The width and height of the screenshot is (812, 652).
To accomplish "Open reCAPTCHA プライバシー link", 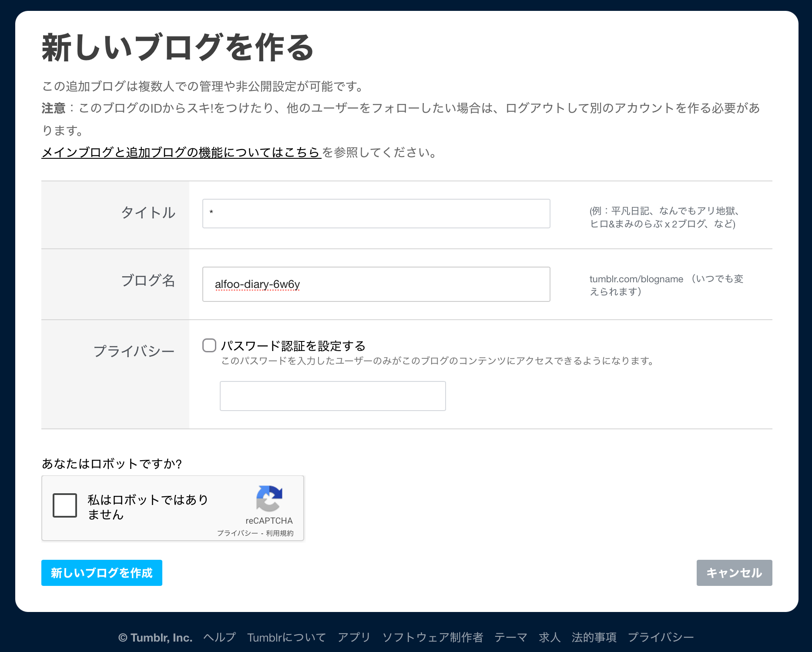I will [237, 533].
